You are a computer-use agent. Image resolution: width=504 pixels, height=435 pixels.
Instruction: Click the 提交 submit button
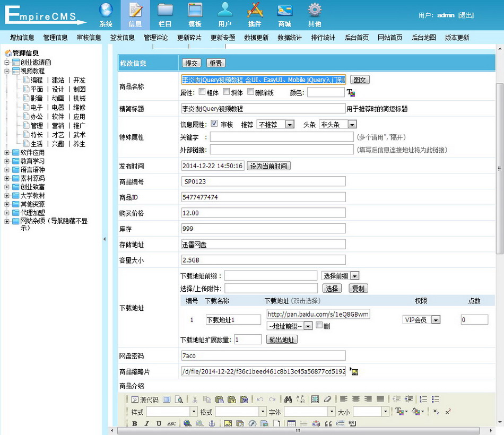tap(192, 63)
